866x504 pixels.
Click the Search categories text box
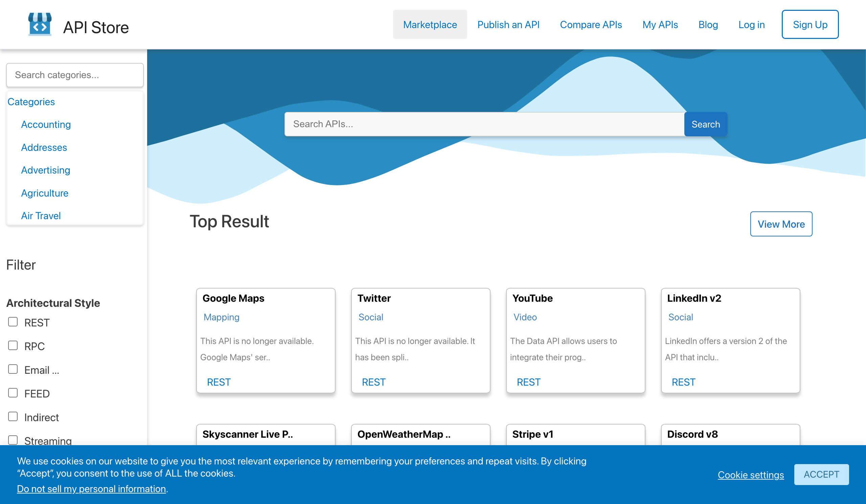click(x=74, y=75)
